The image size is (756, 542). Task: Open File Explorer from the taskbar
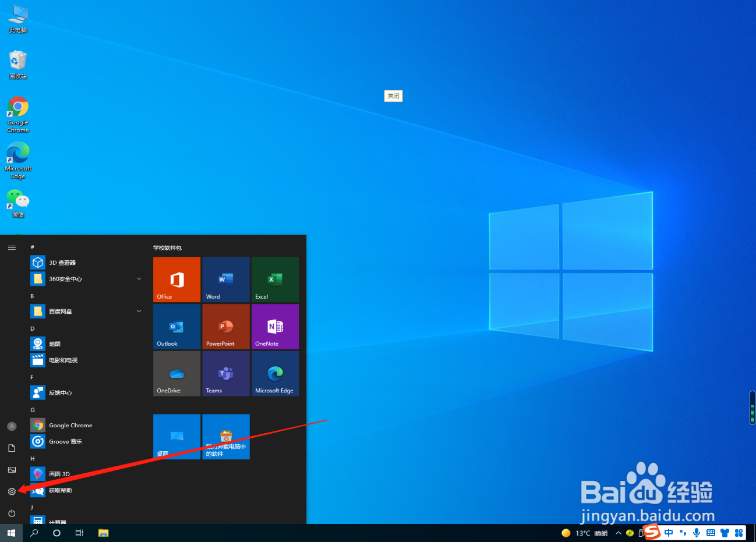click(103, 533)
